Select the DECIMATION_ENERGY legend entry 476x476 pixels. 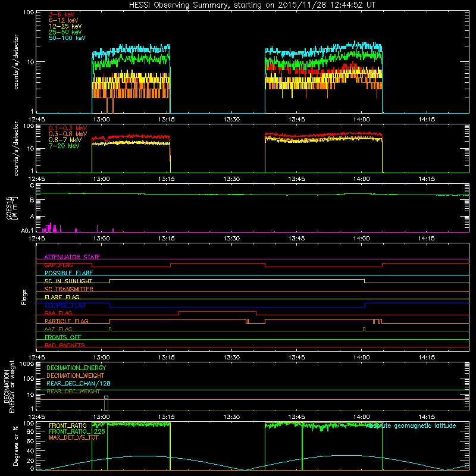coord(76,368)
